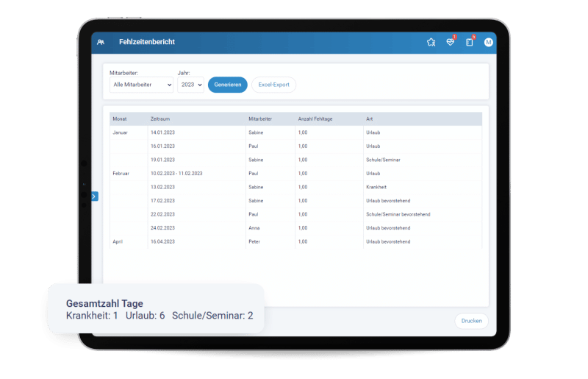Expand the sidebar with arrow handle
Screen dimensions: 588x379
click(x=94, y=196)
